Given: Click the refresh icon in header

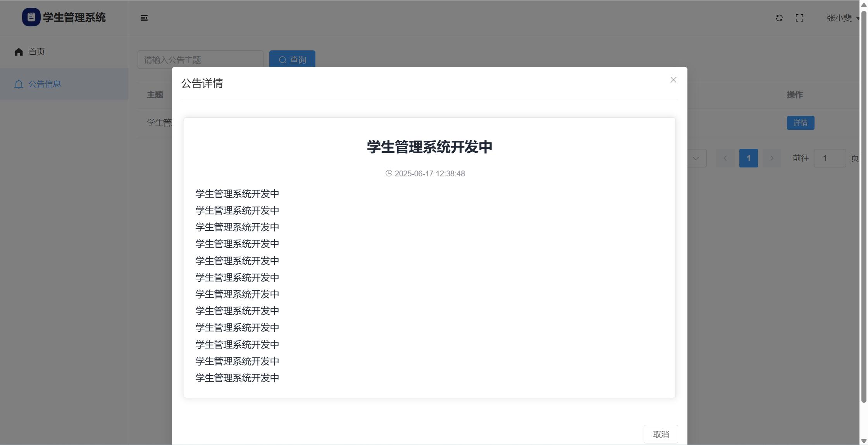Looking at the screenshot, I should (x=779, y=18).
